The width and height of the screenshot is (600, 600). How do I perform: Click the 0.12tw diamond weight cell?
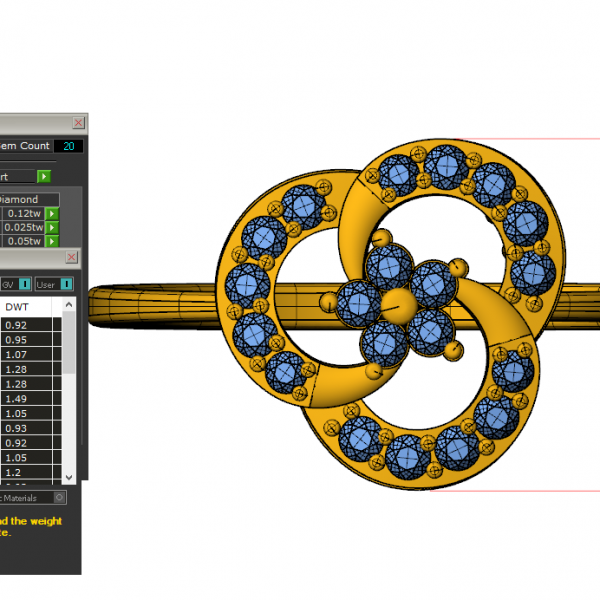(x=22, y=214)
